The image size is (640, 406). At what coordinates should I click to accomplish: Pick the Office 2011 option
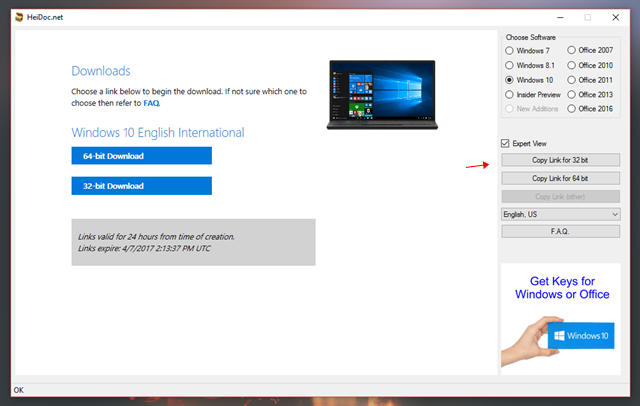point(572,79)
